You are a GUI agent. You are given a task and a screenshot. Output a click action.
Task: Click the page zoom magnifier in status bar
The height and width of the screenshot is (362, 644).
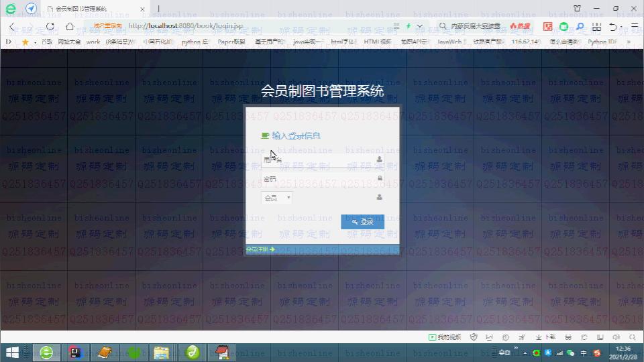click(x=633, y=337)
